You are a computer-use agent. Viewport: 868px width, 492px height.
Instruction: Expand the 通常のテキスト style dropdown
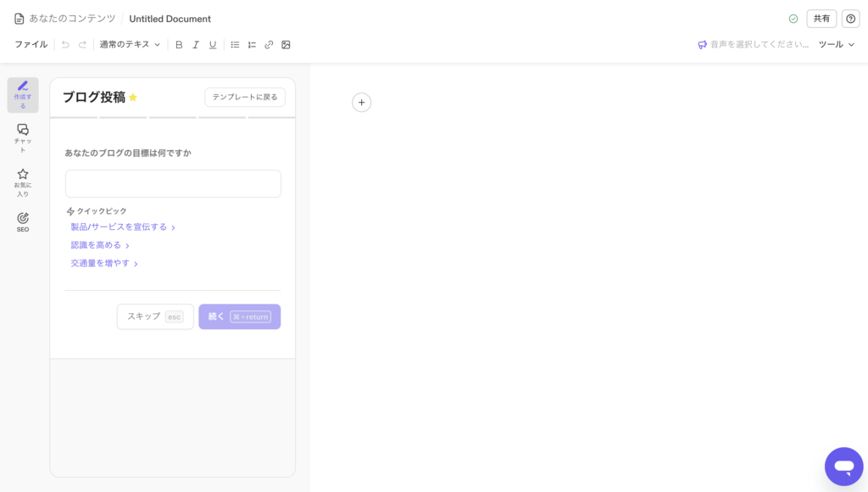tap(130, 45)
